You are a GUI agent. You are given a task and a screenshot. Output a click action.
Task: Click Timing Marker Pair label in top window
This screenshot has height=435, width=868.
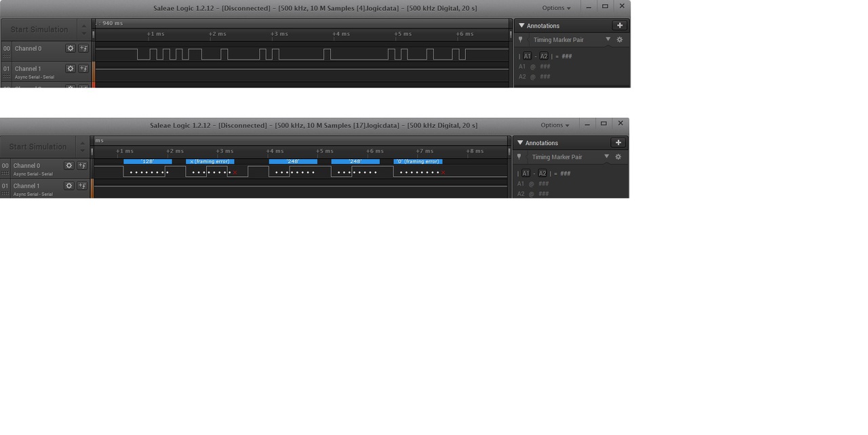558,40
